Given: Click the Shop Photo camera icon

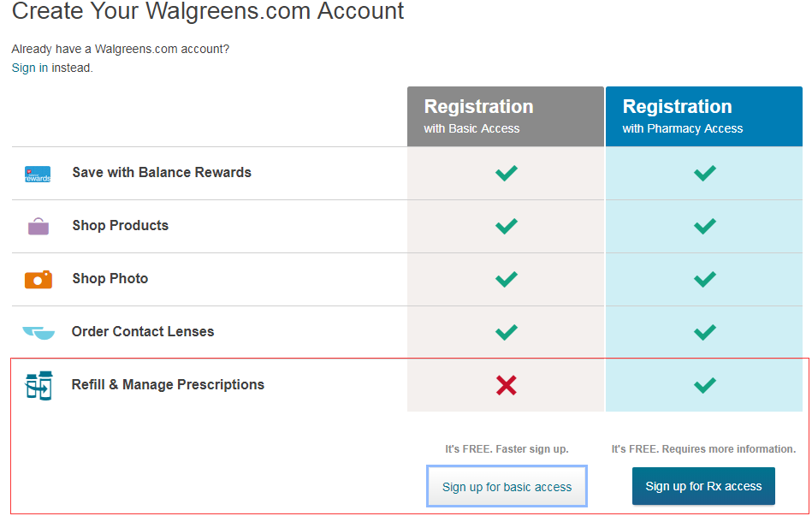Looking at the screenshot, I should (x=38, y=279).
